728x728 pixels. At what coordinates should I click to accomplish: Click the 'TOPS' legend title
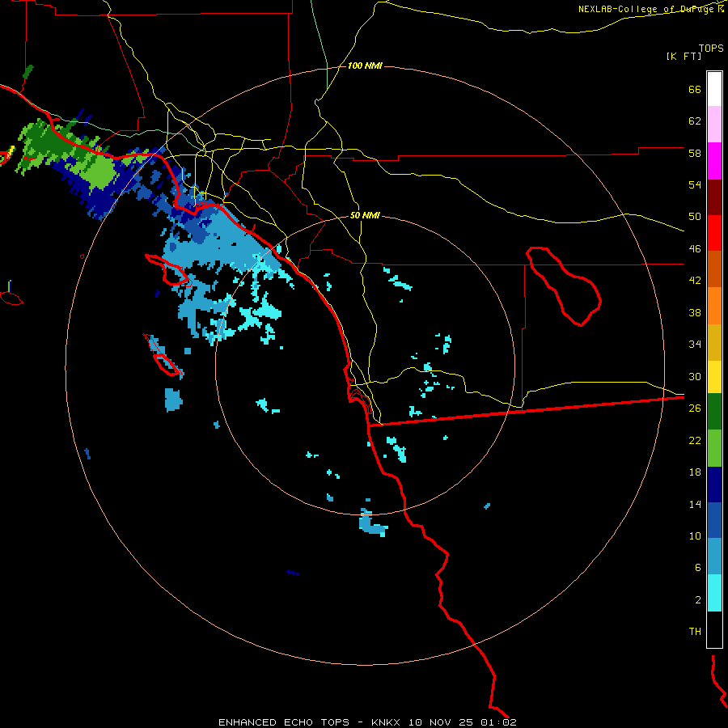pyautogui.click(x=711, y=48)
